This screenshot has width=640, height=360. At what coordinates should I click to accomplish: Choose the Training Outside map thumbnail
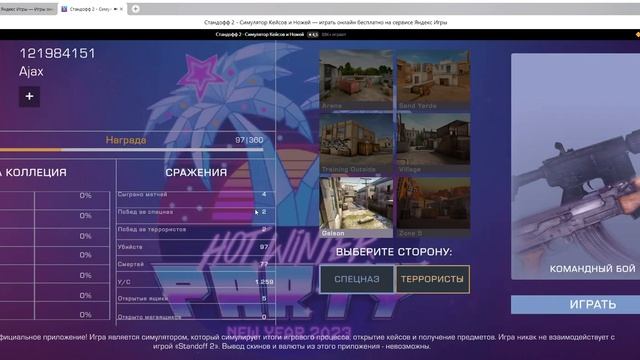[x=356, y=144]
